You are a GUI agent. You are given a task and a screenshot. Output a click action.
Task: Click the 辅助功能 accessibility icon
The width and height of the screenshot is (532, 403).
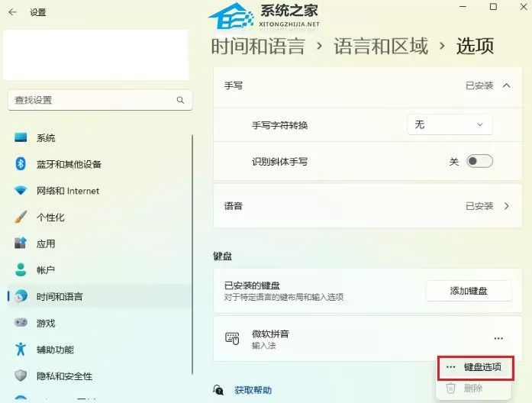21,349
